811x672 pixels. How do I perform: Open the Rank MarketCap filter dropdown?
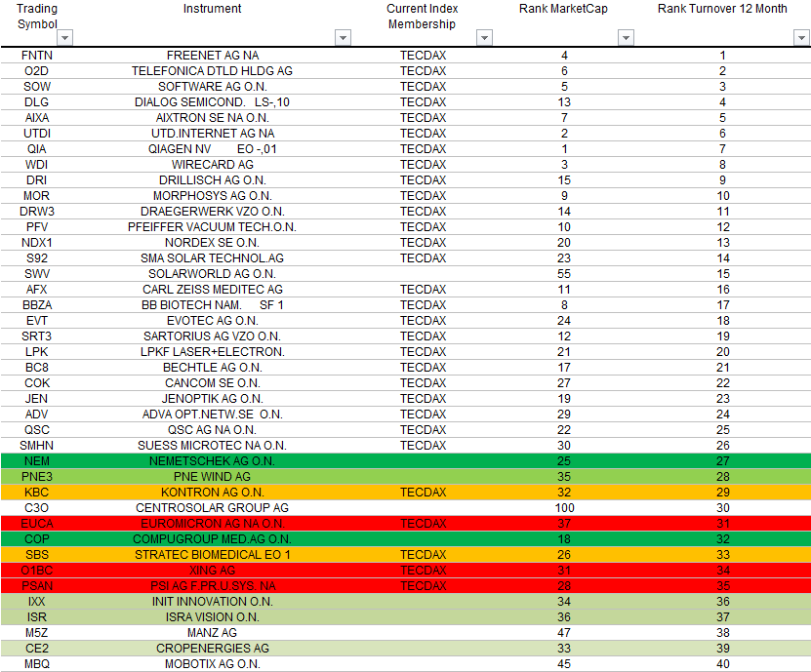click(626, 38)
